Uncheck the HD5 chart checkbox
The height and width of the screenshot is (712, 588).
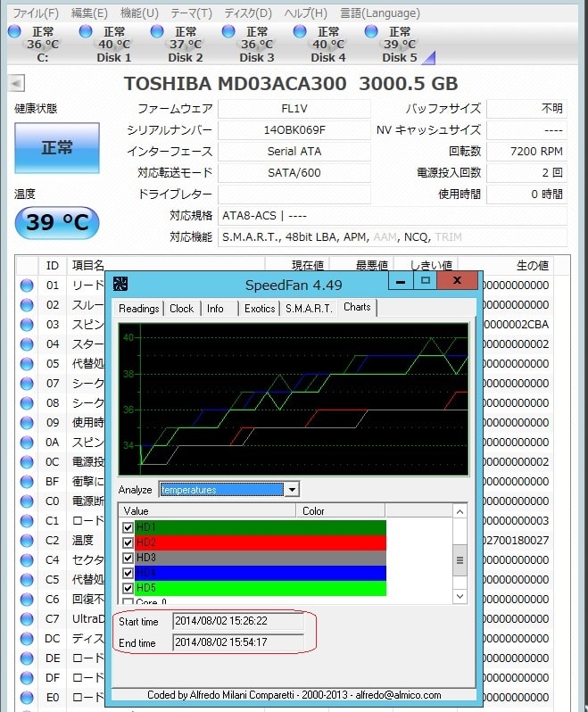click(x=128, y=588)
